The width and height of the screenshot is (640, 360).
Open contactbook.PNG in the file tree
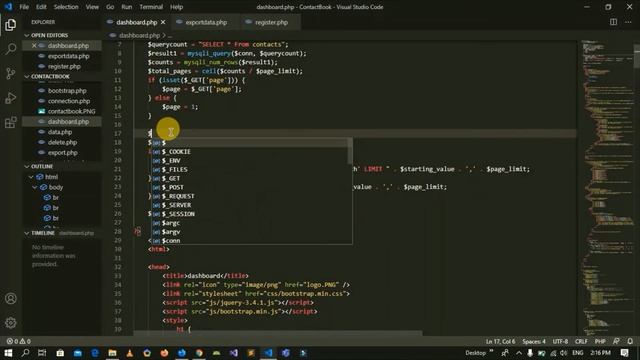coord(62,111)
